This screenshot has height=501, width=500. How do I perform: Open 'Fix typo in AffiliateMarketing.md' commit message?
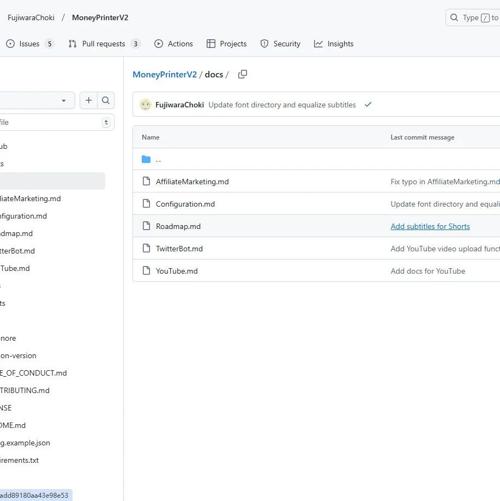(x=445, y=182)
